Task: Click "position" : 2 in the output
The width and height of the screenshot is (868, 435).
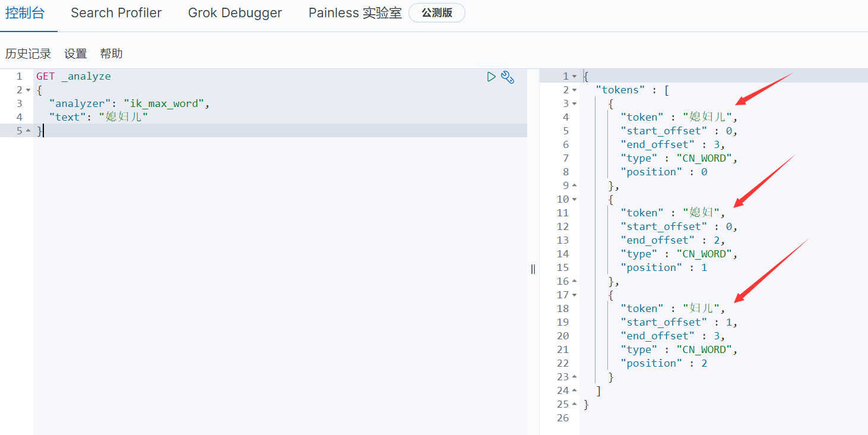Action: (664, 363)
